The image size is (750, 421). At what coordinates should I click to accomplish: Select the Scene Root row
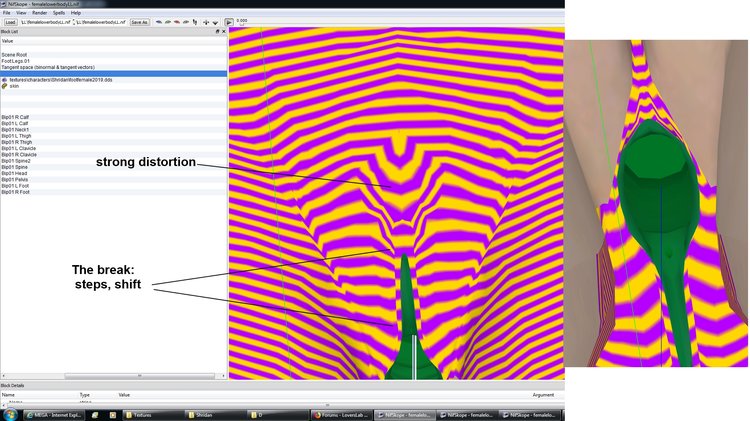point(113,55)
